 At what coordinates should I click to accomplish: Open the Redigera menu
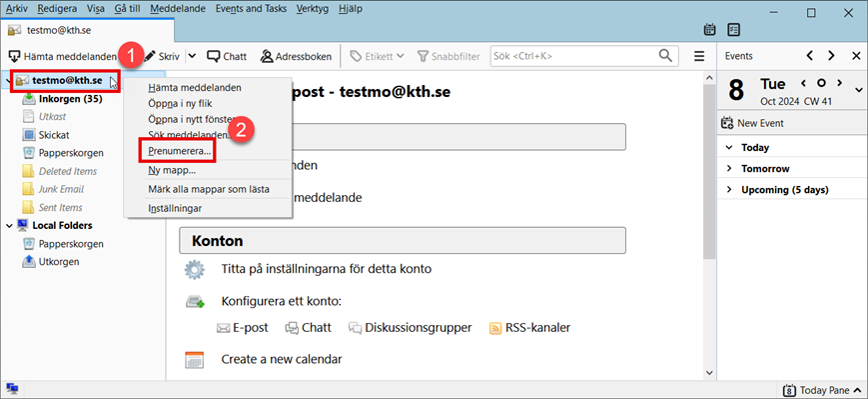pos(58,9)
